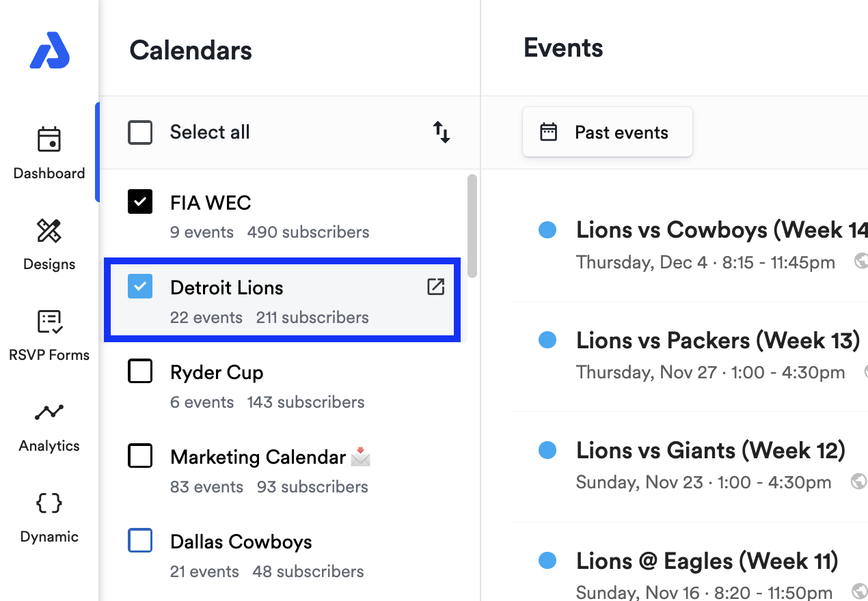Open the Analytics sidebar section

coord(49,425)
